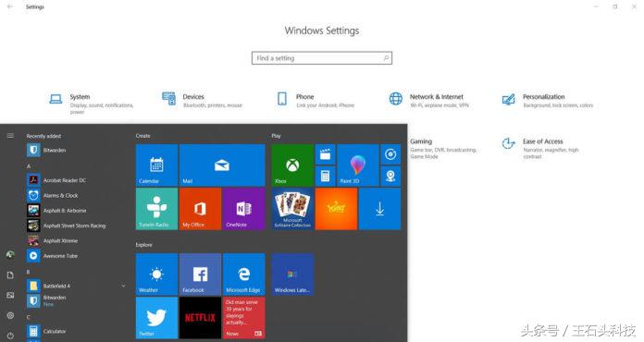
Task: Click the letter B group header
Action: pos(29,272)
